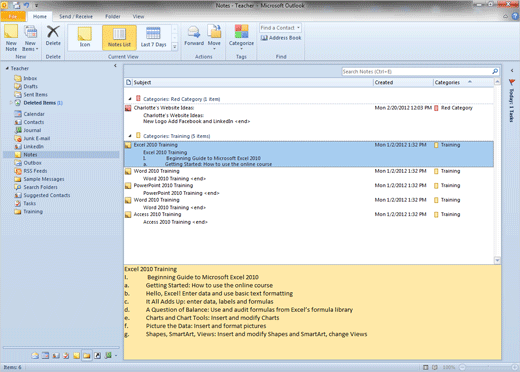
Task: Select the Excel 2010 Training note
Action: (309, 154)
